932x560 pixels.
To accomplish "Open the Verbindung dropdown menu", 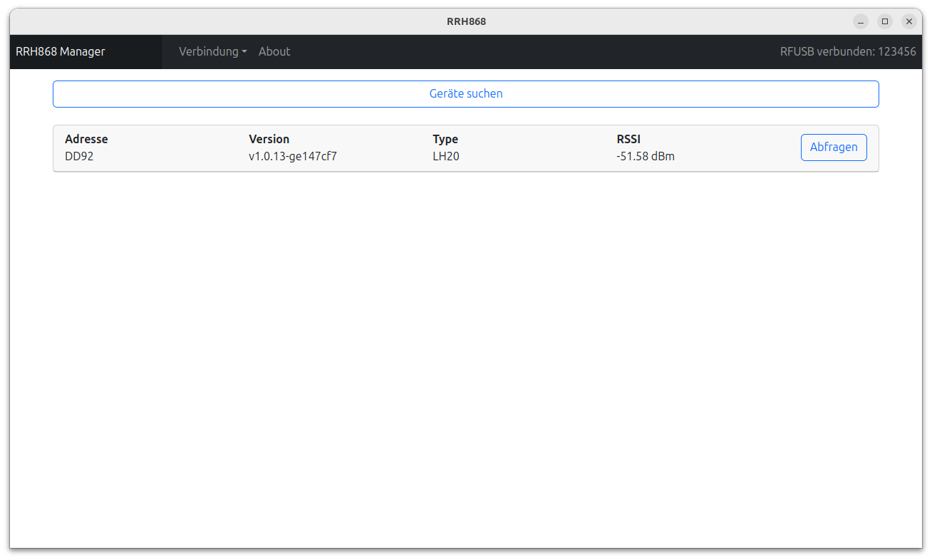I will (212, 51).
